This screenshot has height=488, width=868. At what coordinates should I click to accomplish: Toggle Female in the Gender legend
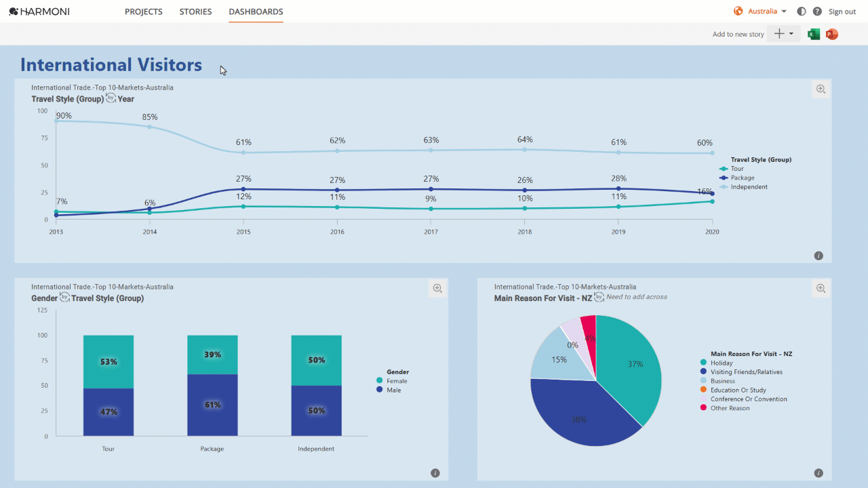[392, 381]
